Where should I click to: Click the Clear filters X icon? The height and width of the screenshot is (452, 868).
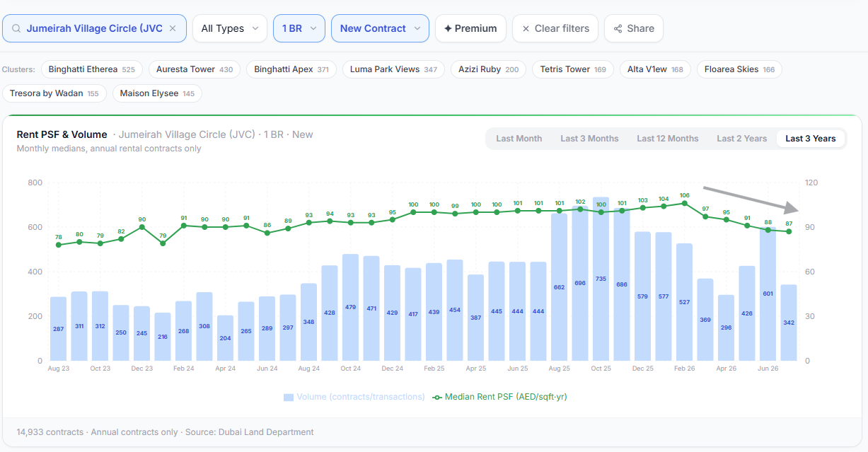tap(526, 29)
